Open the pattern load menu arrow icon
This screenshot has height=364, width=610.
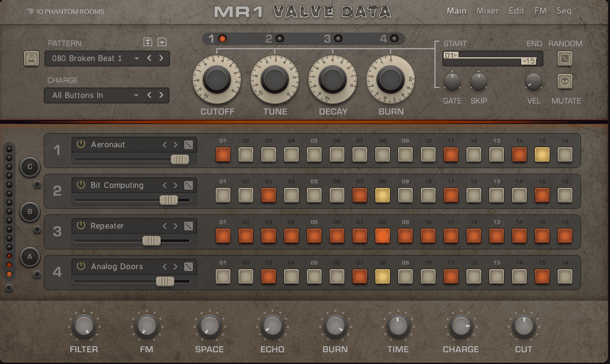point(161,42)
